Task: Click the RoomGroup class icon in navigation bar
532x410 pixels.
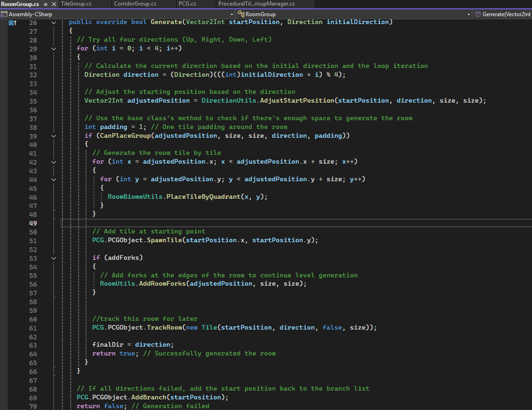Action: [241, 14]
